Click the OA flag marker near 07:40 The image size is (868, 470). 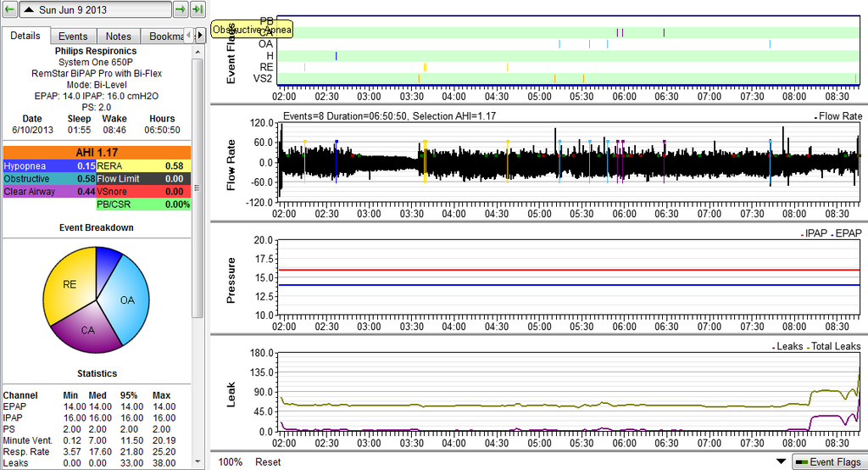pos(770,44)
